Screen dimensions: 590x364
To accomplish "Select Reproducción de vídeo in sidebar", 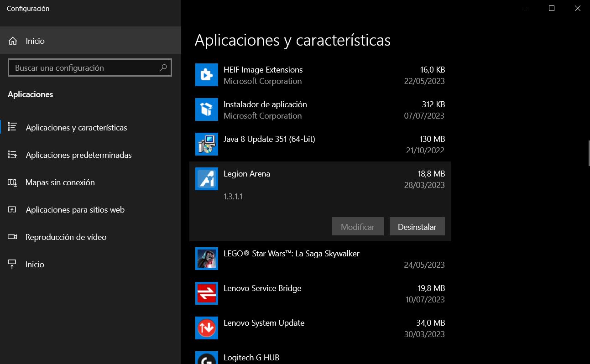I will (x=90, y=237).
